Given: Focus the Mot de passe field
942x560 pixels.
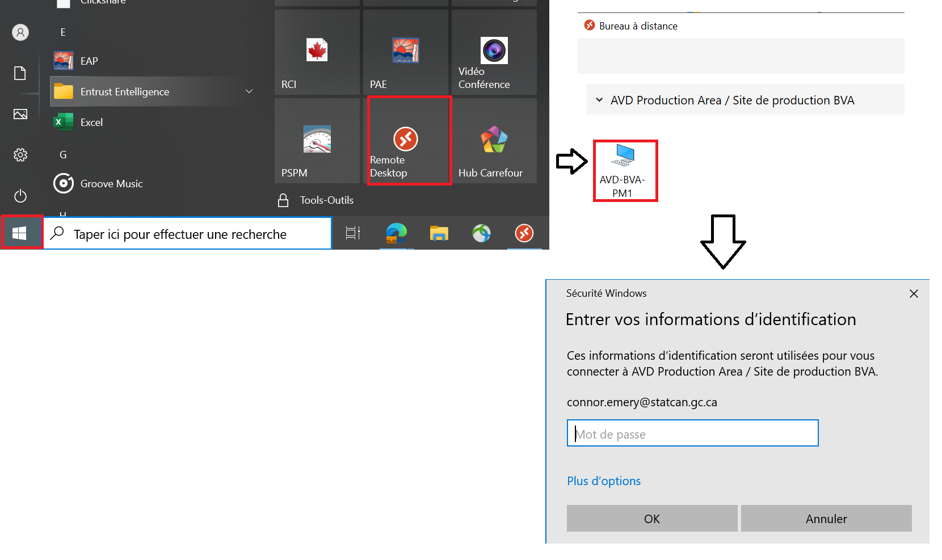Looking at the screenshot, I should [x=692, y=433].
